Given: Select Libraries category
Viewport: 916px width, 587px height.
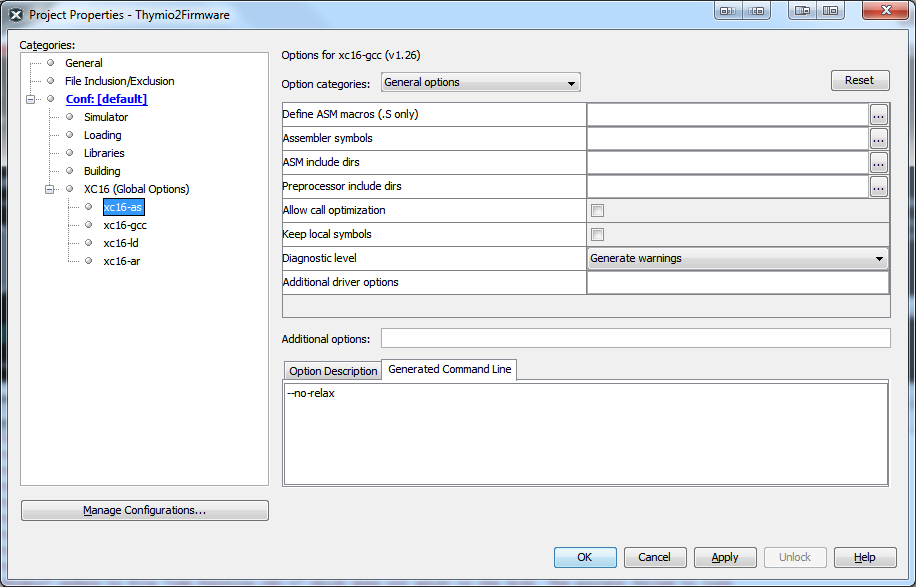Looking at the screenshot, I should (x=104, y=154).
